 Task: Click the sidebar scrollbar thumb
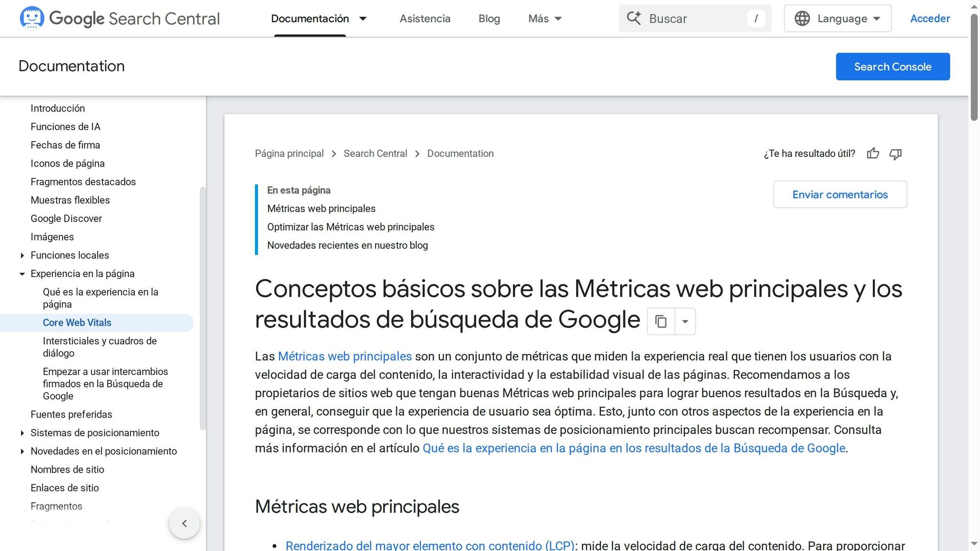tap(202, 309)
